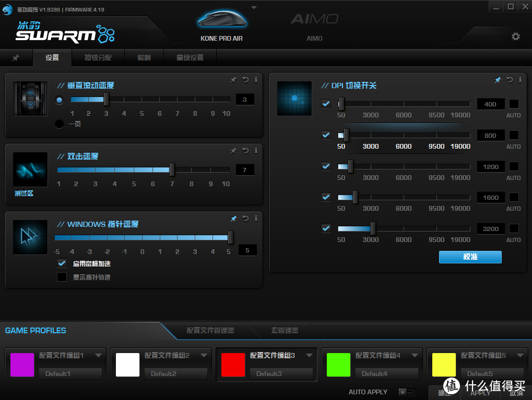Reset the WINDOWS 指针速度 panel
Image resolution: width=532 pixels, height=400 pixels.
[246, 219]
